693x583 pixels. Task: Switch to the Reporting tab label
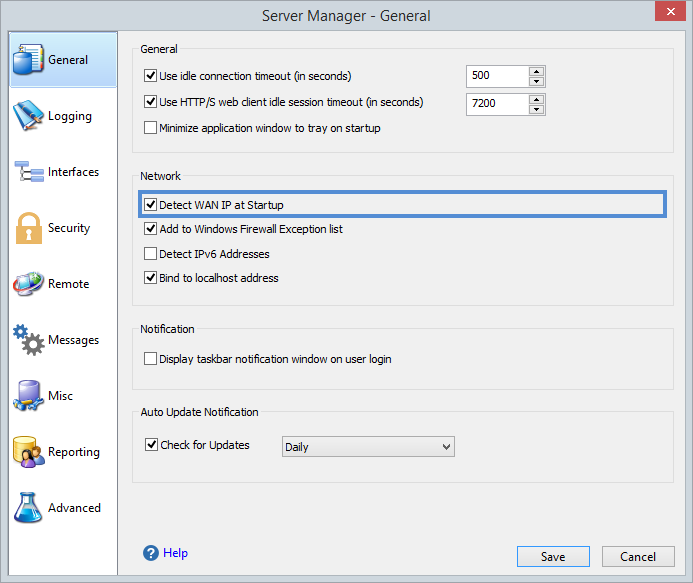coord(74,452)
